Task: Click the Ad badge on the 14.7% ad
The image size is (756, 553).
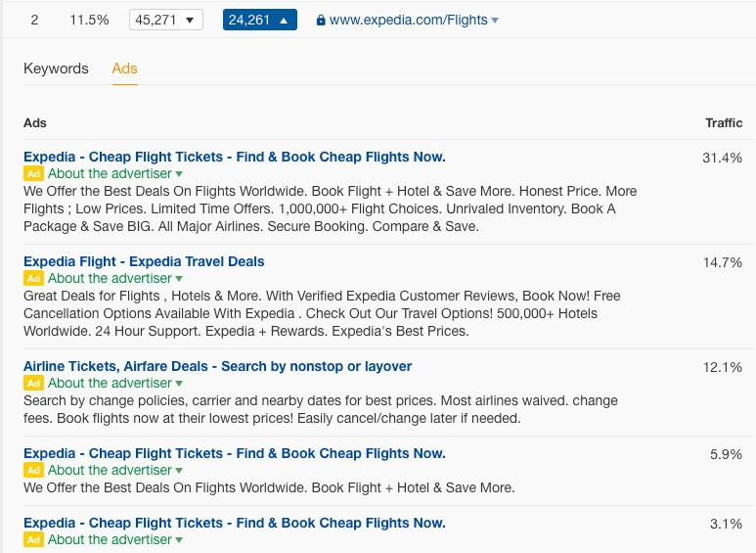Action: pyautogui.click(x=33, y=278)
